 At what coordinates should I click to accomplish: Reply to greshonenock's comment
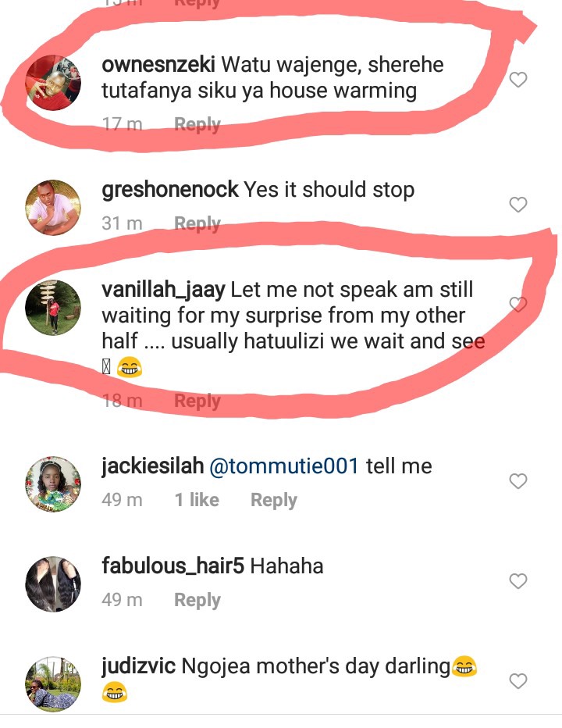197,223
